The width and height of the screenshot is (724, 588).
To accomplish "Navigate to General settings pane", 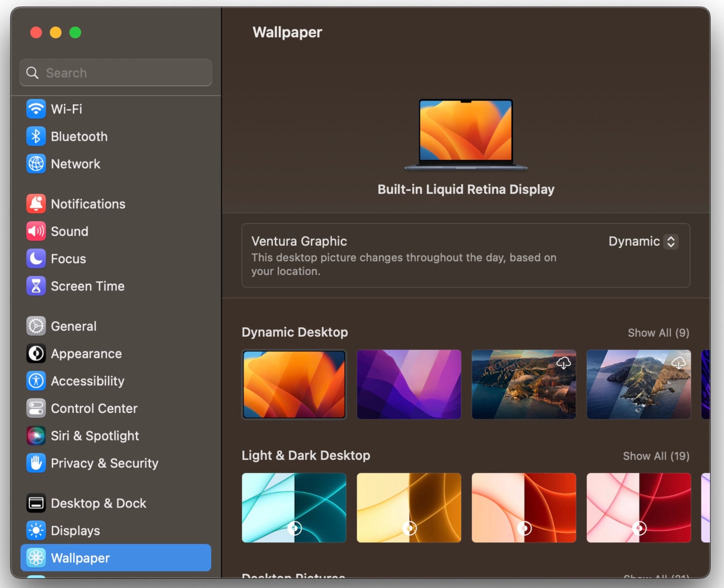I will click(x=116, y=326).
